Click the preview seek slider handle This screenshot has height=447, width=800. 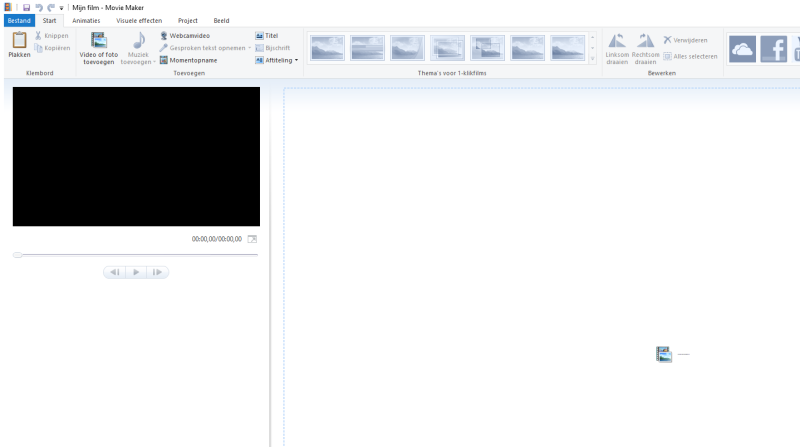click(18, 255)
